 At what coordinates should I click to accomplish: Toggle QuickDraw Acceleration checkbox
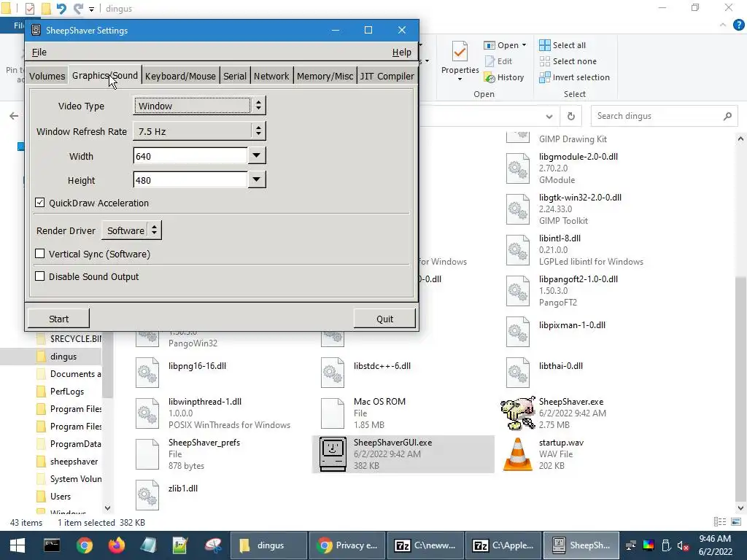[x=40, y=203]
